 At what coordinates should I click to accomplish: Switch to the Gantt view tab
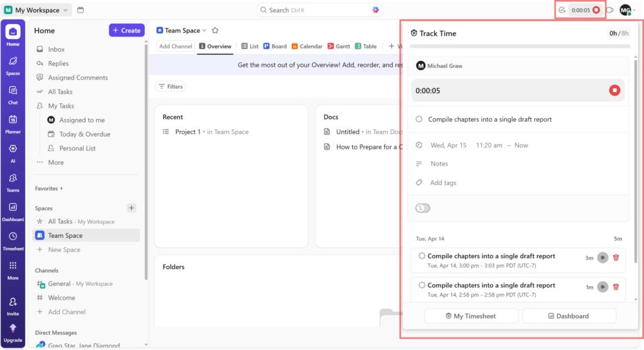(339, 46)
